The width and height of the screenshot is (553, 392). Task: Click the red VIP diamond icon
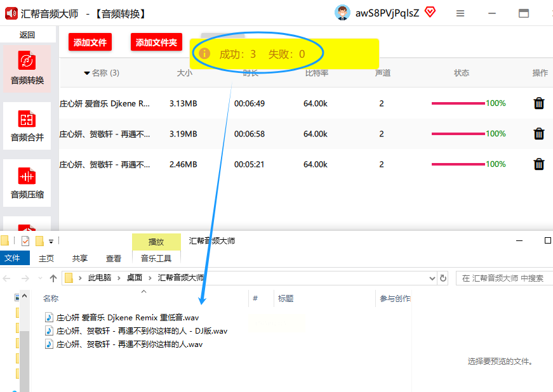(x=430, y=13)
